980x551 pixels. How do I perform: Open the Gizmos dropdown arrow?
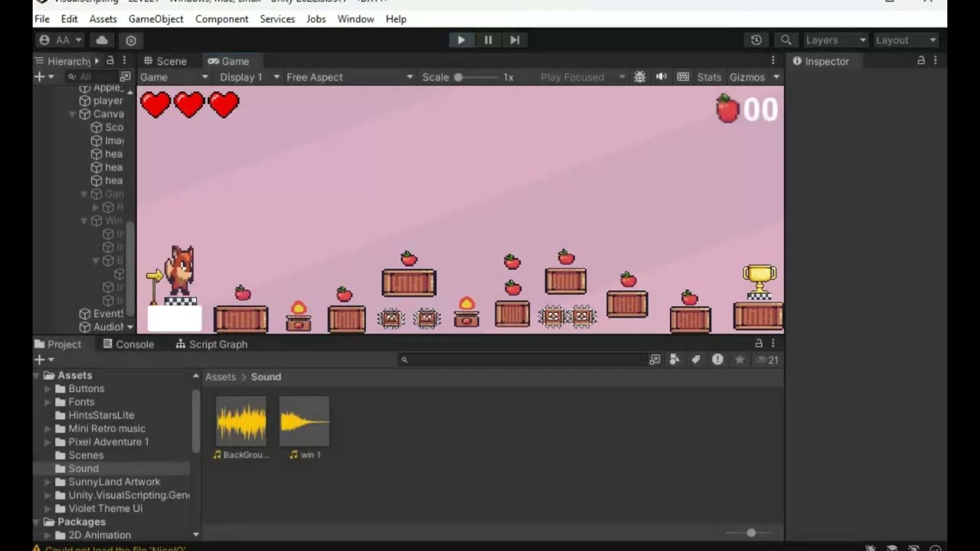coord(776,77)
